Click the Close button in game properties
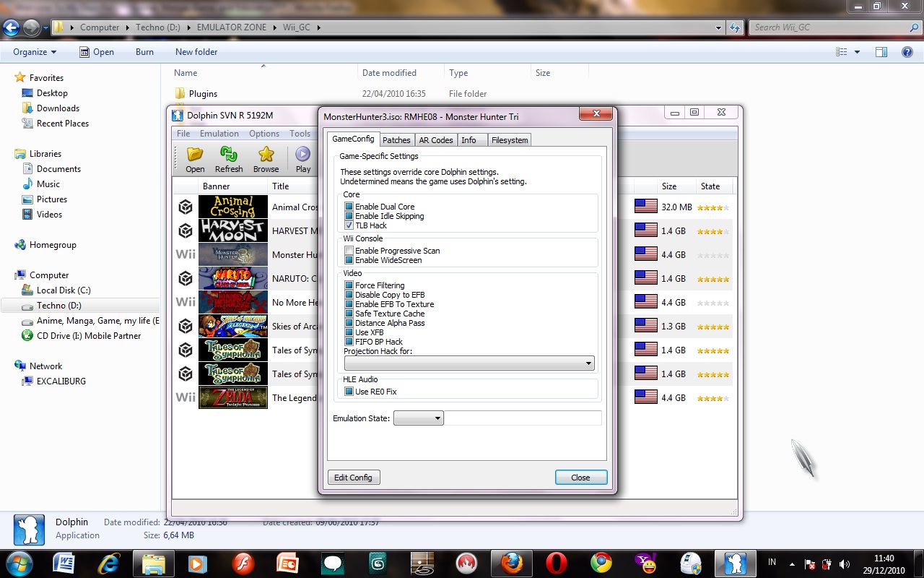This screenshot has width=924, height=578. coord(580,478)
